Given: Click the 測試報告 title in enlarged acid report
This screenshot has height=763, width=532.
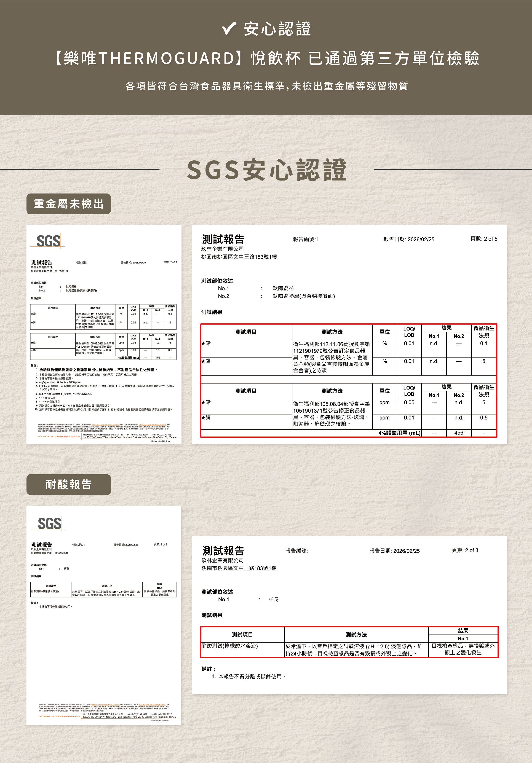Looking at the screenshot, I should [223, 551].
